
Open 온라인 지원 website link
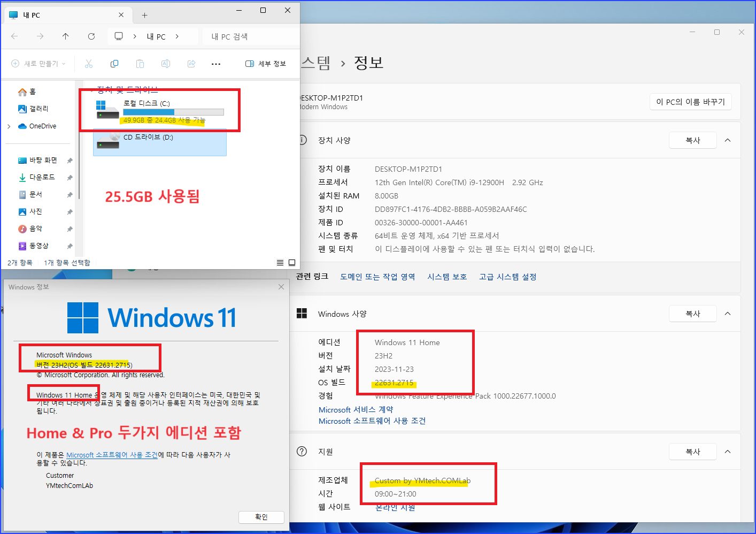[x=395, y=507]
